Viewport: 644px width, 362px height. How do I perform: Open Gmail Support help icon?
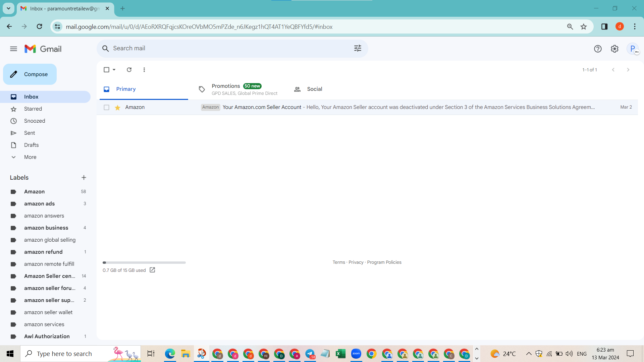tap(597, 49)
